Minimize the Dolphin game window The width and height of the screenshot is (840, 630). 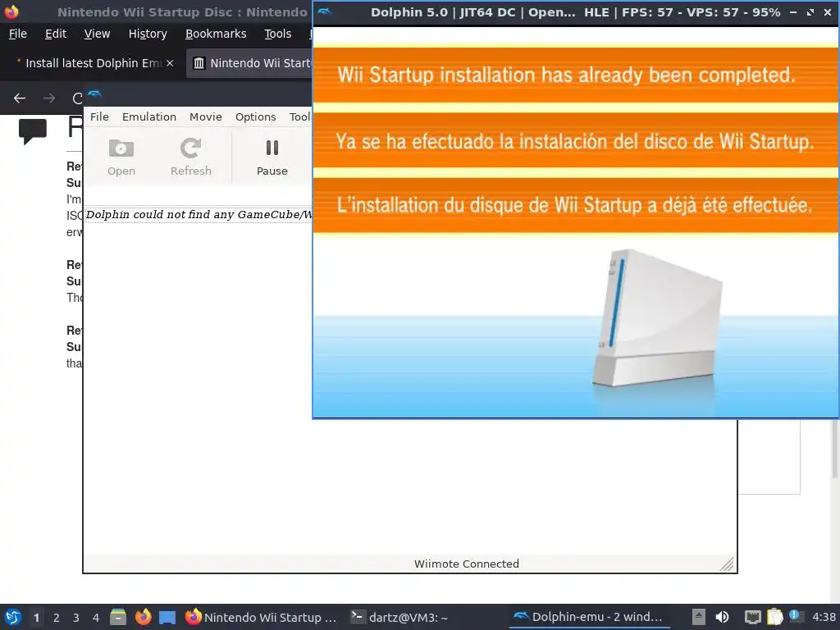(x=793, y=11)
